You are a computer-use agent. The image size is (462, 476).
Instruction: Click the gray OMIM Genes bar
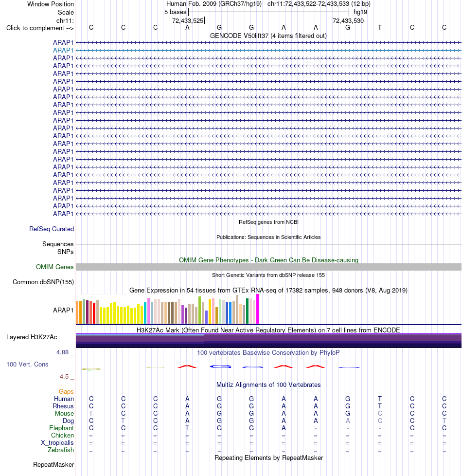click(268, 267)
